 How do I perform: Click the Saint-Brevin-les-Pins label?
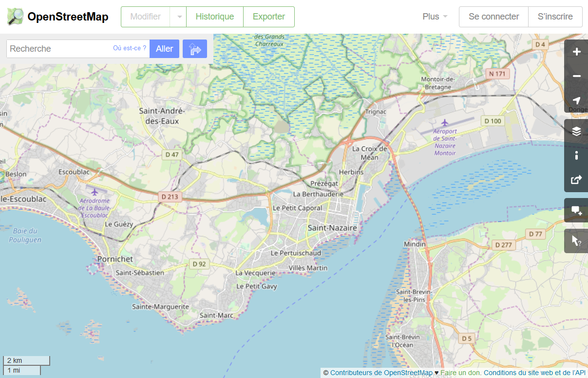click(414, 295)
